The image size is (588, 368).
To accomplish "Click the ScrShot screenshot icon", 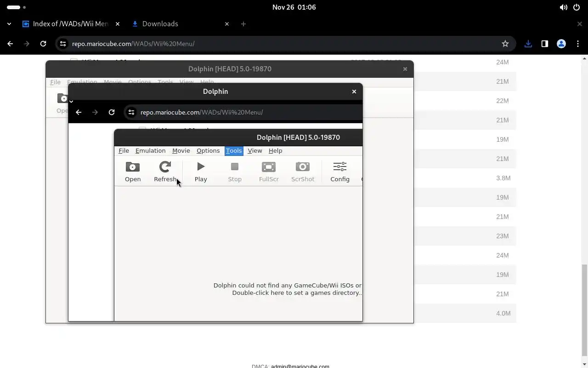I will tap(303, 172).
